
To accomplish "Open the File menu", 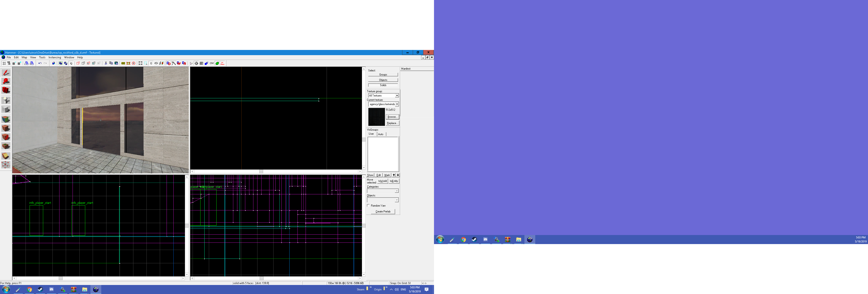I will click(x=9, y=58).
